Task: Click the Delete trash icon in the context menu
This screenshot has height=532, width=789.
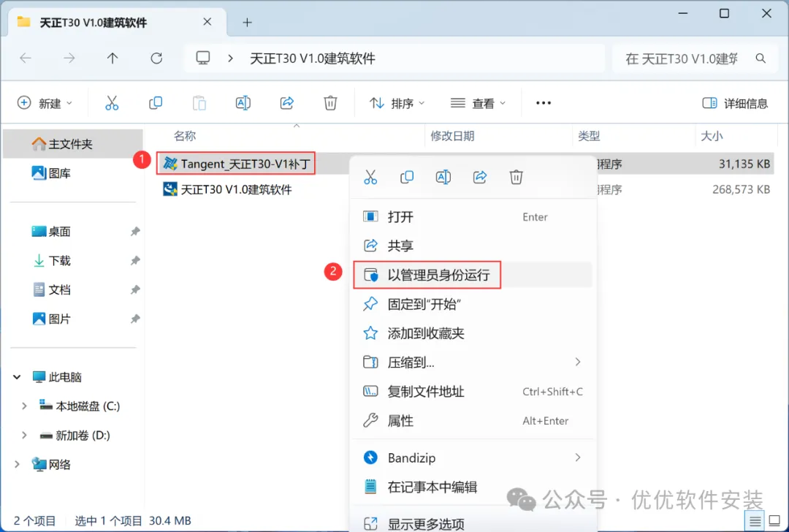Action: click(516, 177)
